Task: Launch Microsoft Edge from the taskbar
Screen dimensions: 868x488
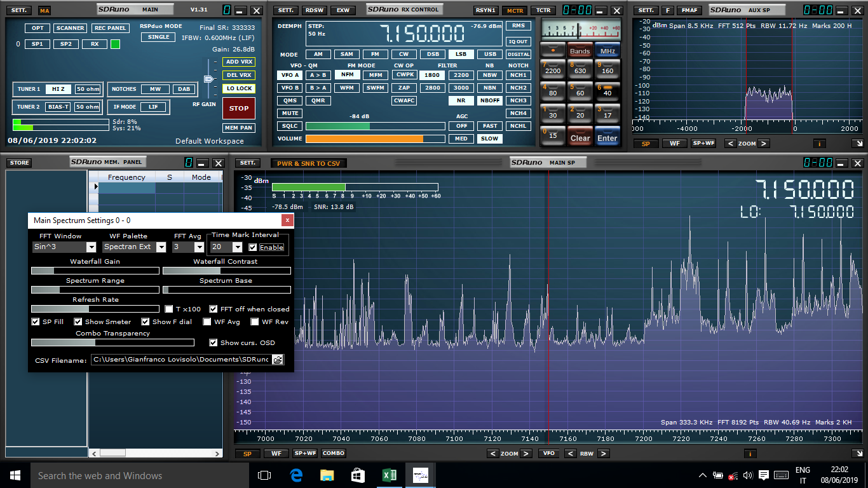Action: click(295, 475)
